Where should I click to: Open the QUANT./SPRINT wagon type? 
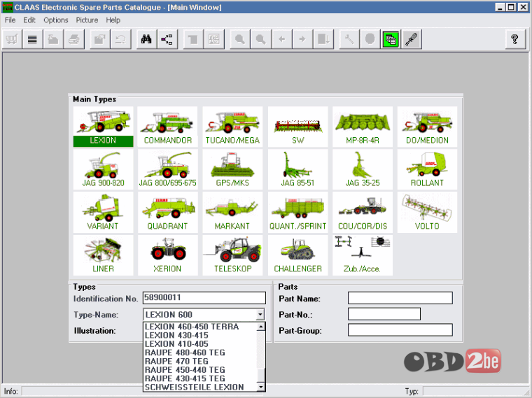point(298,212)
